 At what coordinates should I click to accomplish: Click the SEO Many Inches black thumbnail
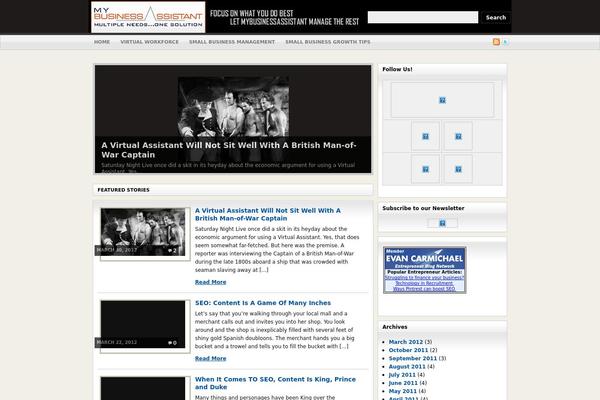(x=143, y=324)
